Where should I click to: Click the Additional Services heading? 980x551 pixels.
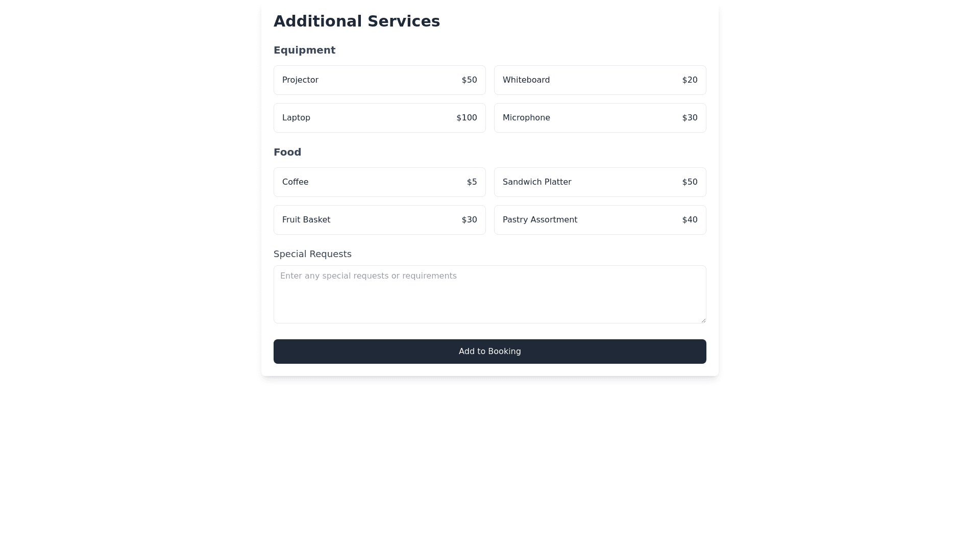pyautogui.click(x=356, y=21)
